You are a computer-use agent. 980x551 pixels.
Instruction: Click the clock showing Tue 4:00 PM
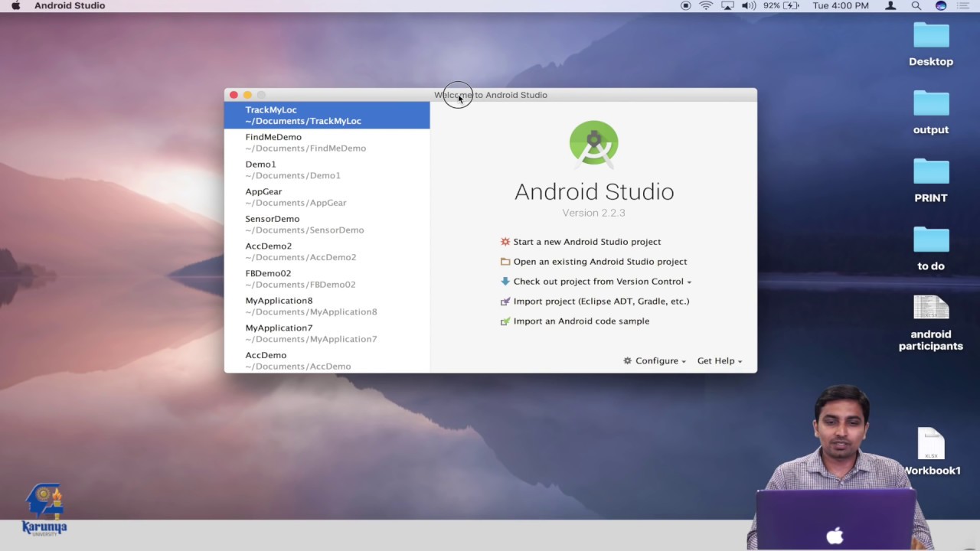841,6
